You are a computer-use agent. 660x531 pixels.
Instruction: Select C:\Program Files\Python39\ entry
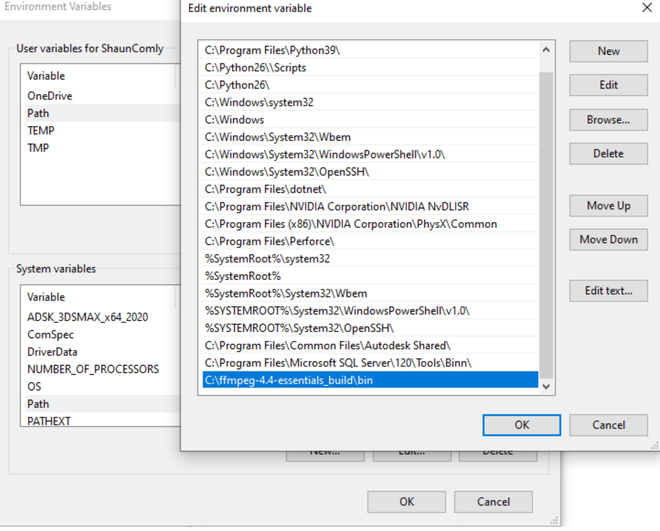tap(370, 50)
